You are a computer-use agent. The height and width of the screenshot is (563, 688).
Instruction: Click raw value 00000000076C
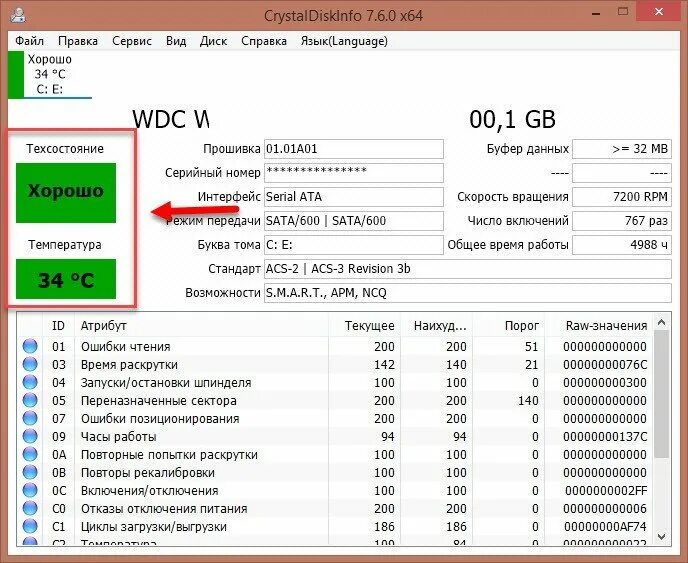pyautogui.click(x=605, y=365)
